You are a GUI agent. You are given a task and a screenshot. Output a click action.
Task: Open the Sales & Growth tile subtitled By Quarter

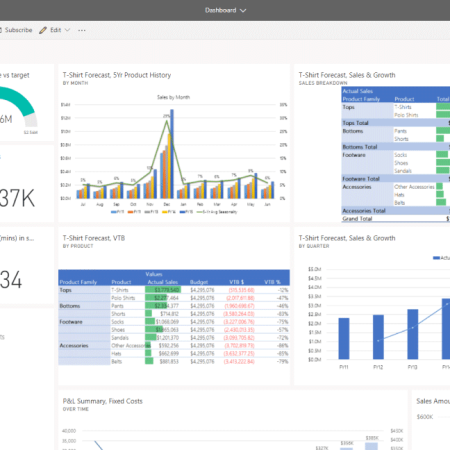coord(347,238)
